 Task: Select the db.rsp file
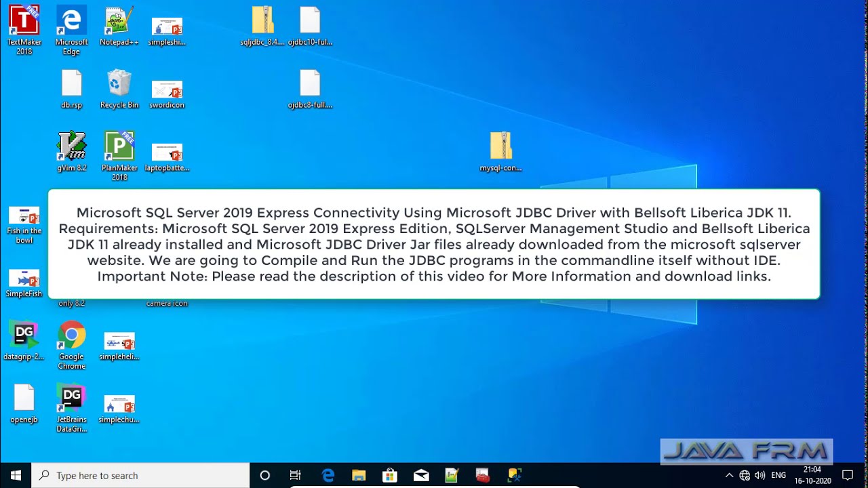click(x=71, y=89)
